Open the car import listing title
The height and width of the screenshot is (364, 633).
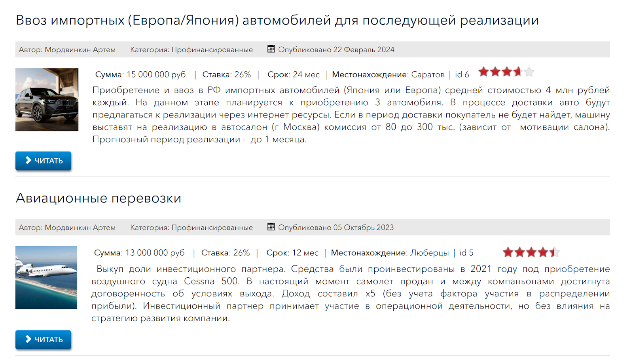(277, 20)
